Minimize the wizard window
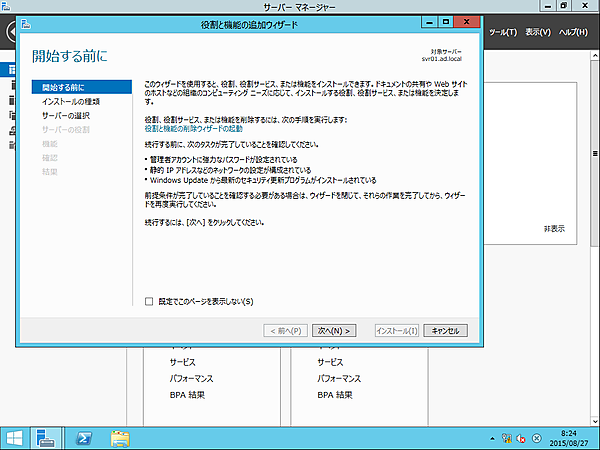The width and height of the screenshot is (600, 450). click(x=429, y=22)
